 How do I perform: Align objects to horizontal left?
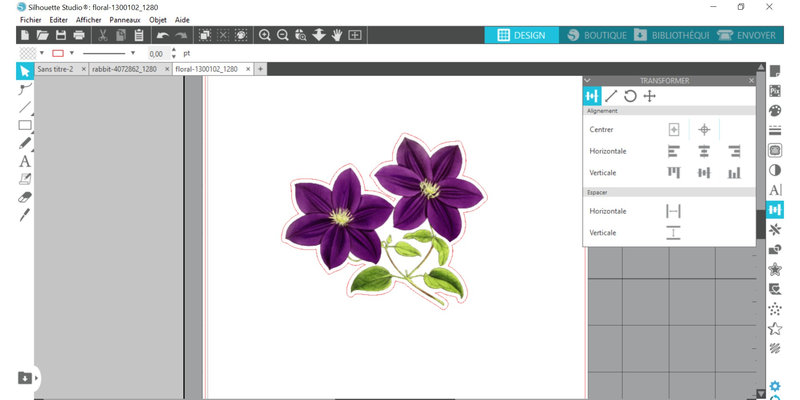click(674, 151)
